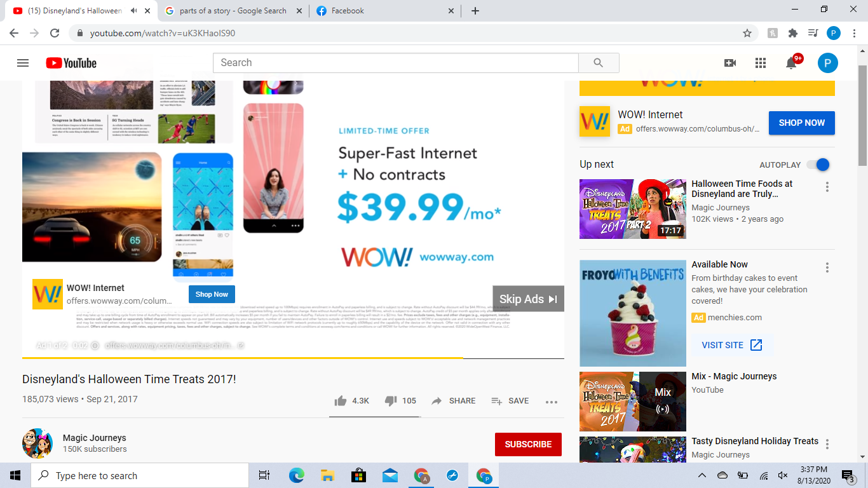This screenshot has width=868, height=488.
Task: Open a new browser tab
Action: pos(475,11)
